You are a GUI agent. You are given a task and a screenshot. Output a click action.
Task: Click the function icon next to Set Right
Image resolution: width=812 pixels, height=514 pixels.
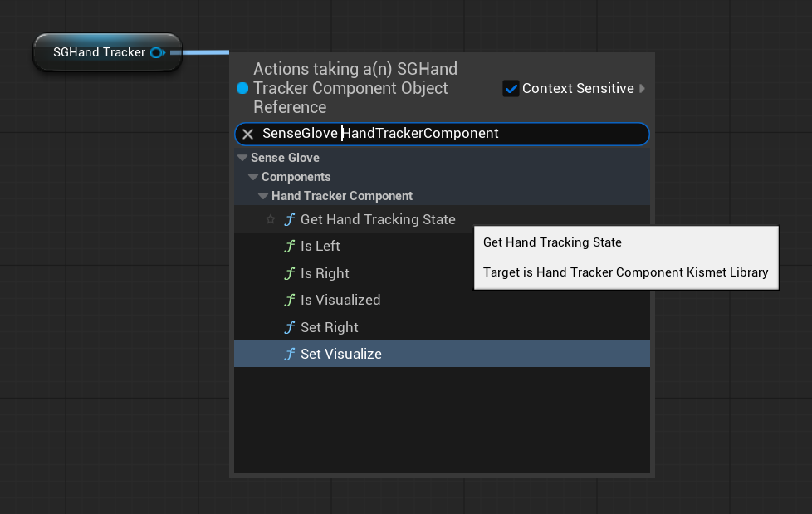coord(289,326)
